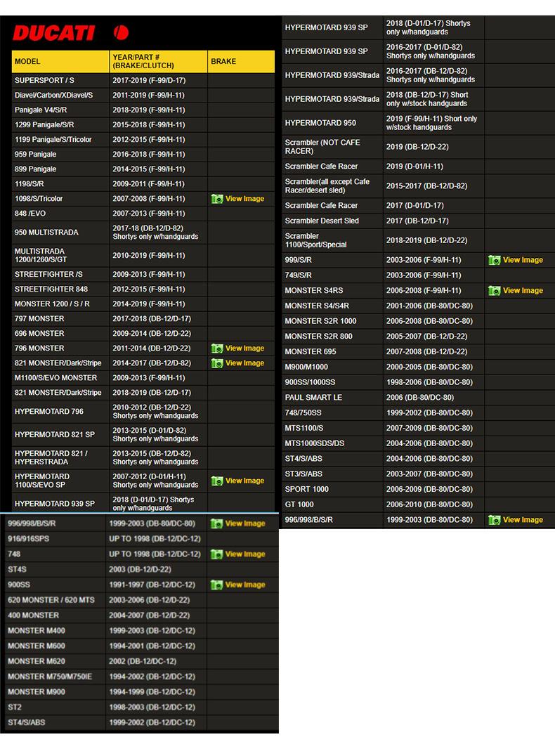Click the red Ducati circle emblem

121,32
